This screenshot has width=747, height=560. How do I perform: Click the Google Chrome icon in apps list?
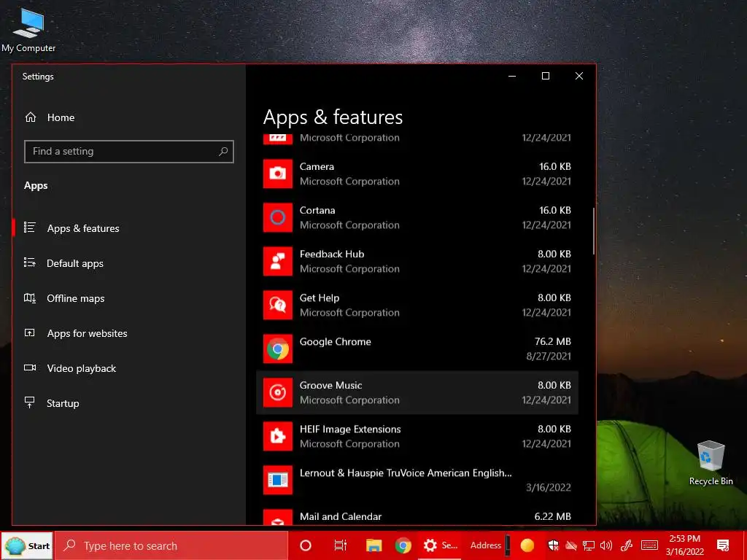pos(278,349)
